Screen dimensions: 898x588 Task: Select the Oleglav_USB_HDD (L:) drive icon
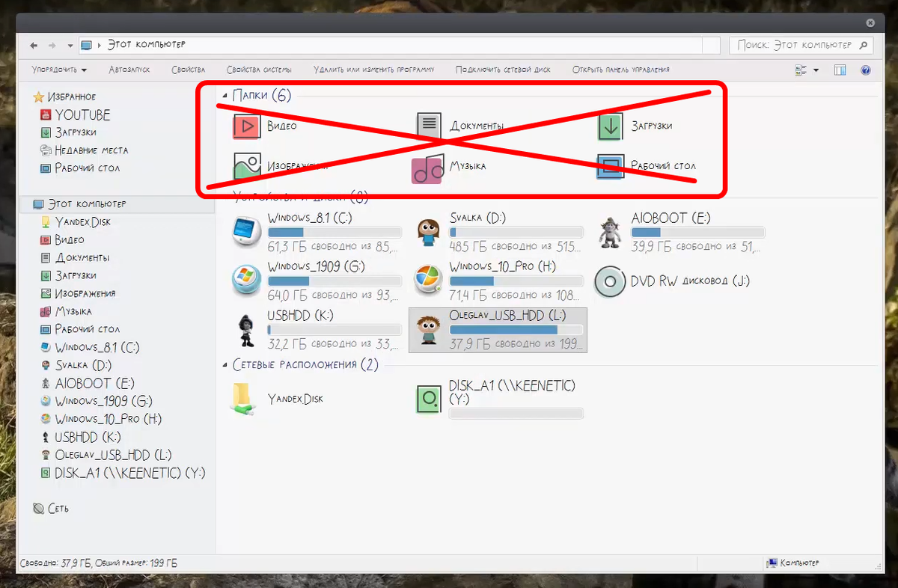pos(429,329)
